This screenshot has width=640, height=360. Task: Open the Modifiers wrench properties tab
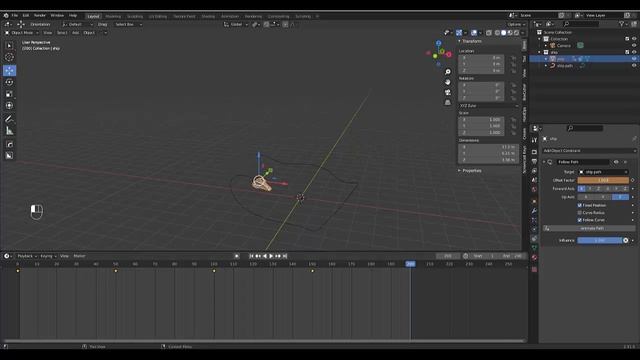(x=534, y=211)
